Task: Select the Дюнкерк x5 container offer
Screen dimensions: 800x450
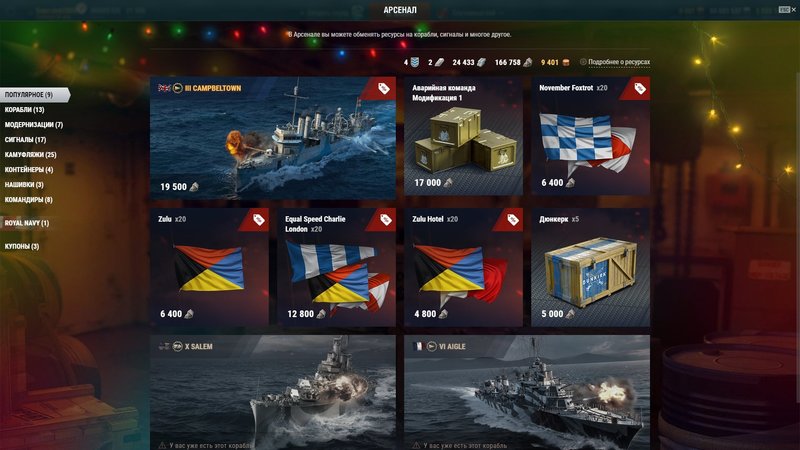Action: coord(590,267)
